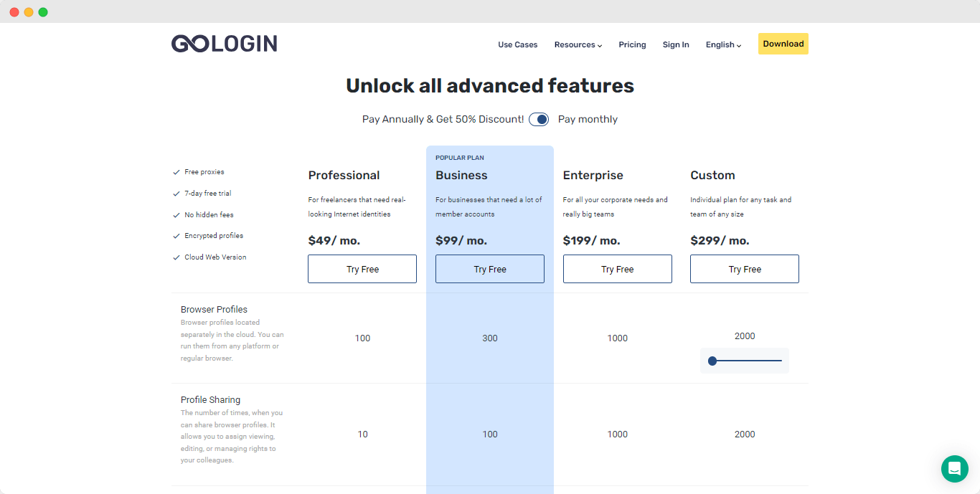Click the $99/ mo. price
Viewport: 980px width, 494px height.
tap(461, 240)
